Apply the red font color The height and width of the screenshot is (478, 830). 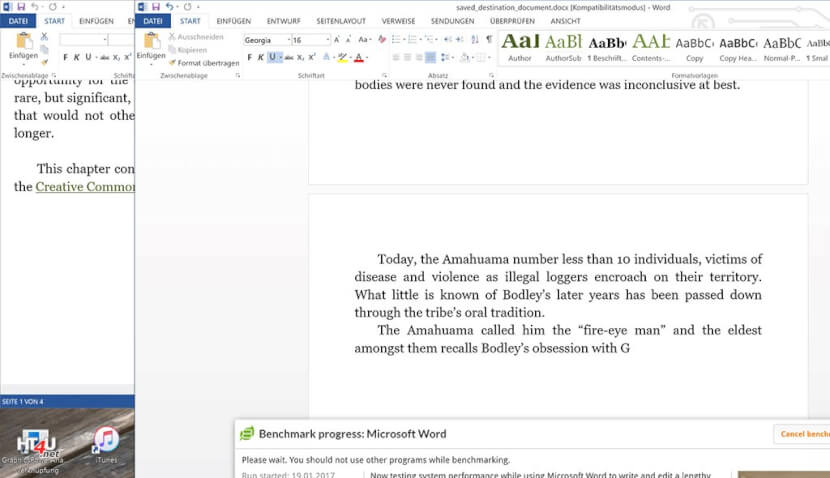tap(359, 57)
